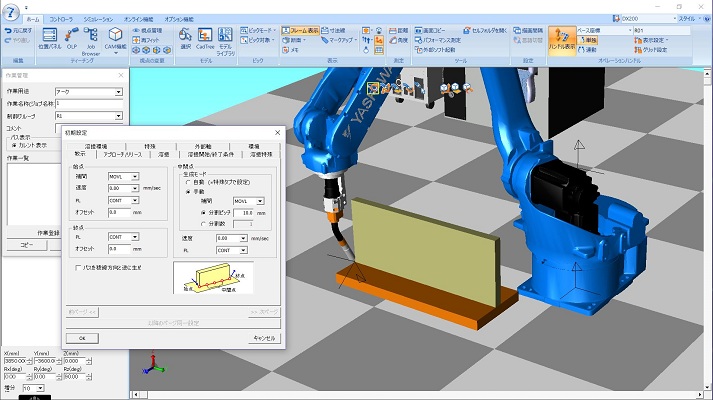Click the OLP teaching icon
This screenshot has width=713, height=400.
tap(72, 39)
